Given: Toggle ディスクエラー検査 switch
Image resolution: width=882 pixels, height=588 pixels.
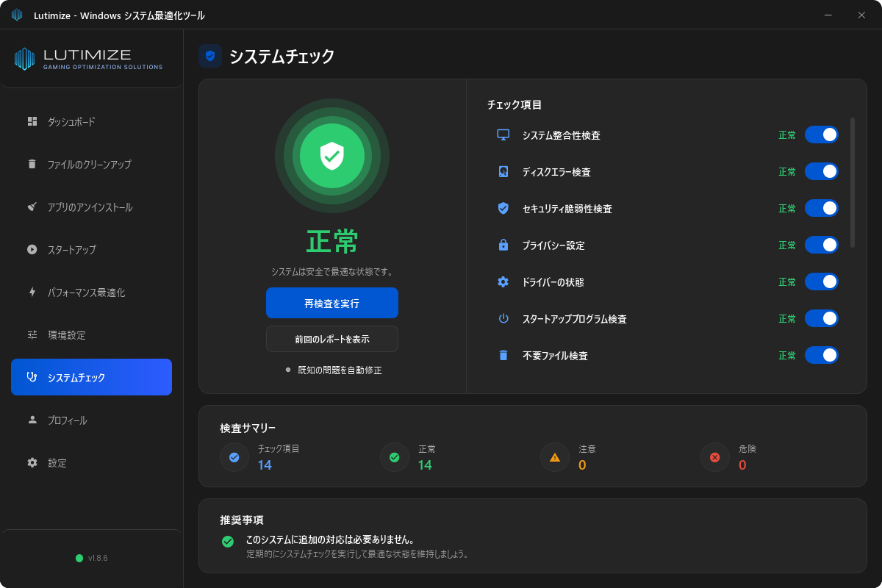Looking at the screenshot, I should pos(822,171).
